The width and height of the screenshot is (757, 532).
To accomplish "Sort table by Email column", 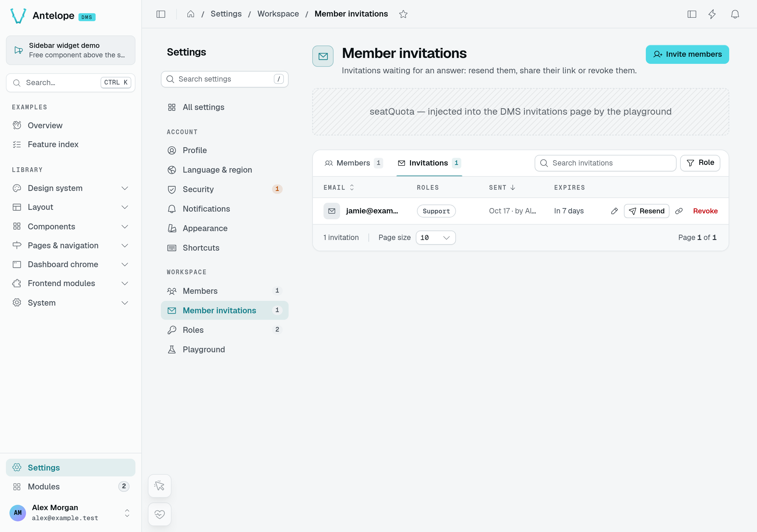I will pos(339,187).
